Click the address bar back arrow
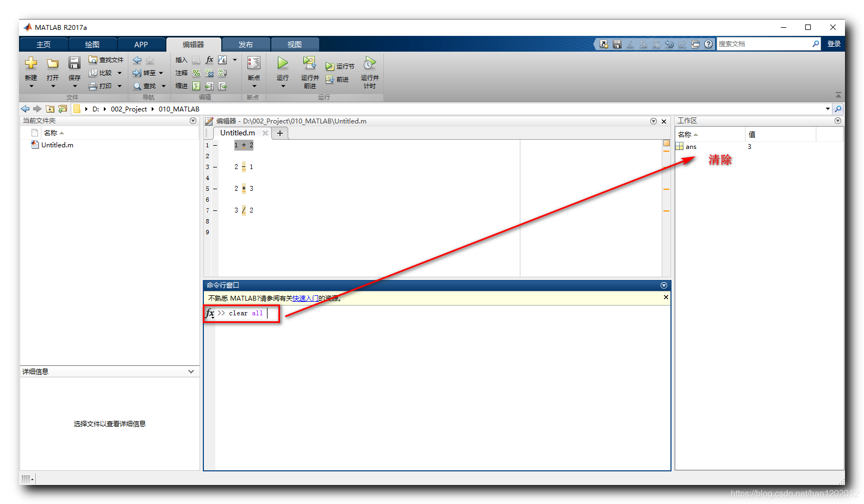Viewport: 864px width, 504px height. tap(26, 109)
